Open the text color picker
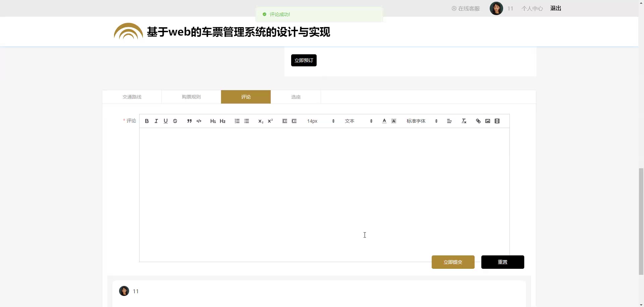This screenshot has height=307, width=644. (384, 121)
